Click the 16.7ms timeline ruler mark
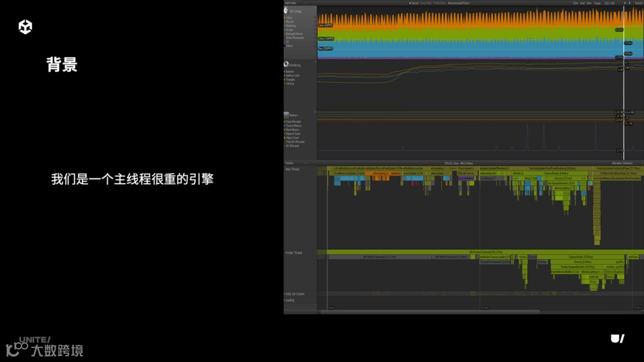 point(484,307)
